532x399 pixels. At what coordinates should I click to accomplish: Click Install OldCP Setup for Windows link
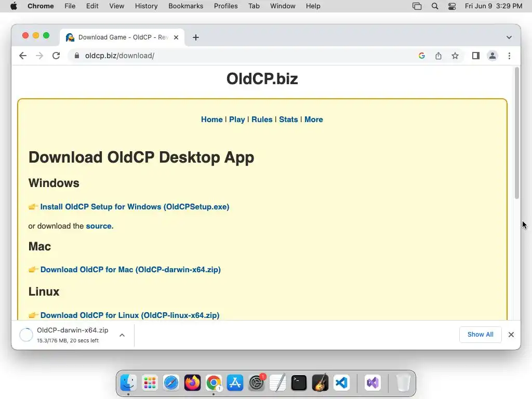coord(135,207)
